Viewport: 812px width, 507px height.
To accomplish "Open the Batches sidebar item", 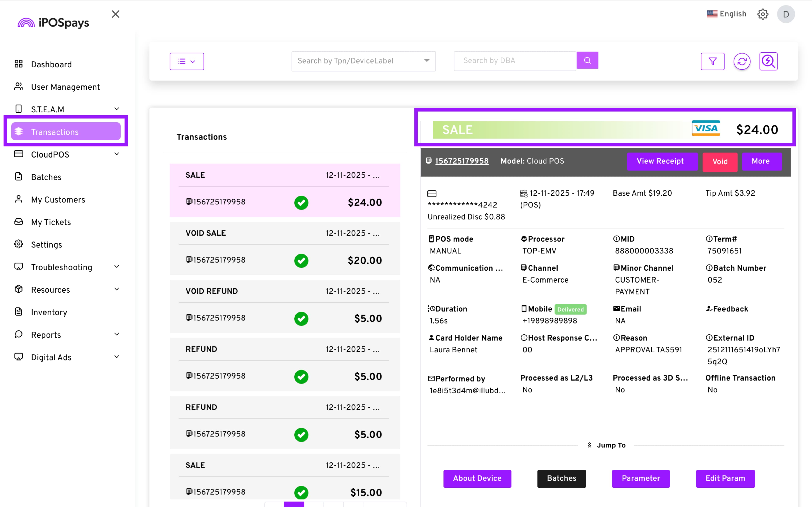I will click(x=46, y=177).
